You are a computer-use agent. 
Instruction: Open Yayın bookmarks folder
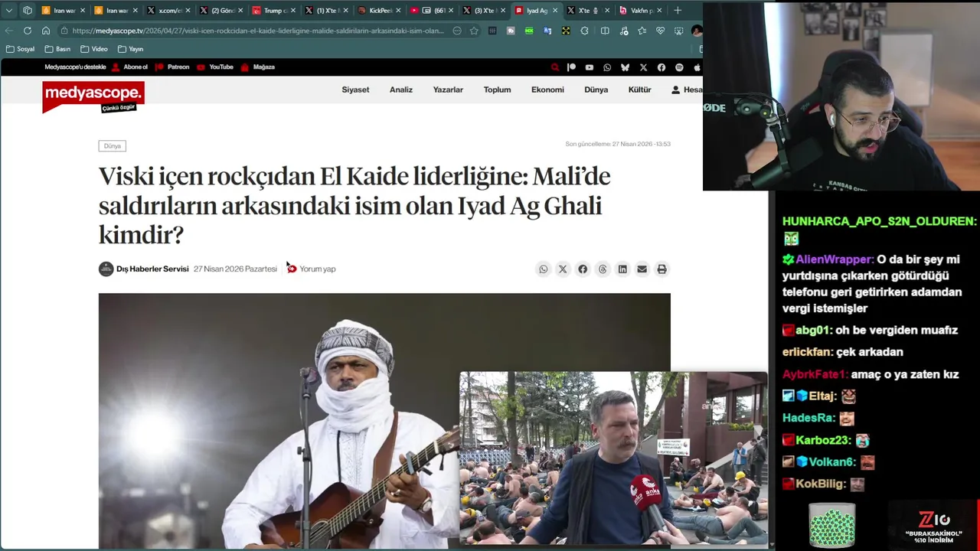pyautogui.click(x=130, y=49)
